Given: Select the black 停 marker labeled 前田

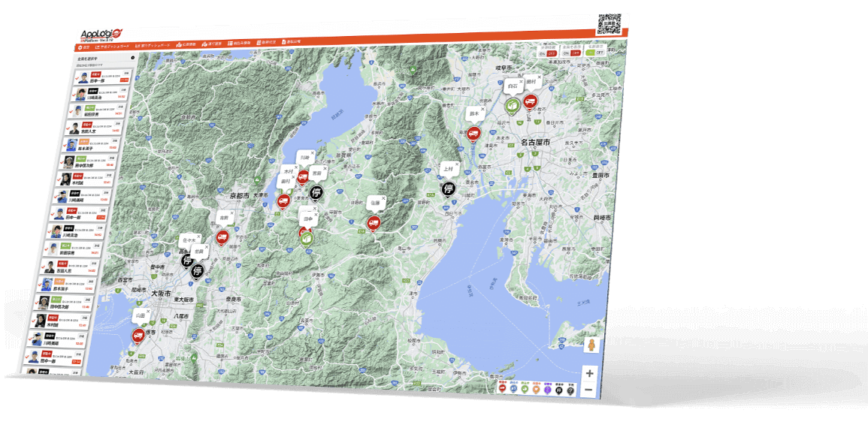Looking at the screenshot, I should pyautogui.click(x=196, y=270).
